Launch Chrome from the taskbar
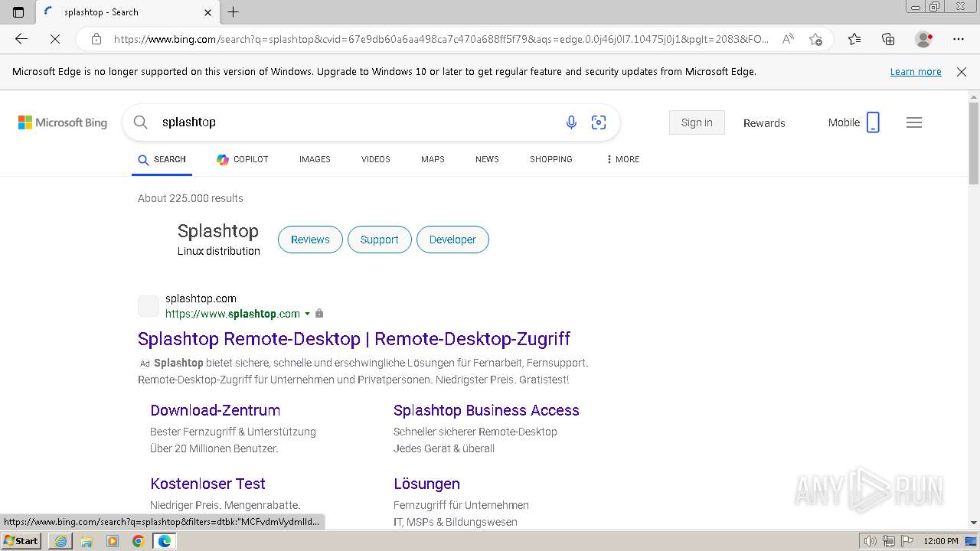This screenshot has width=980, height=551. pyautogui.click(x=139, y=541)
